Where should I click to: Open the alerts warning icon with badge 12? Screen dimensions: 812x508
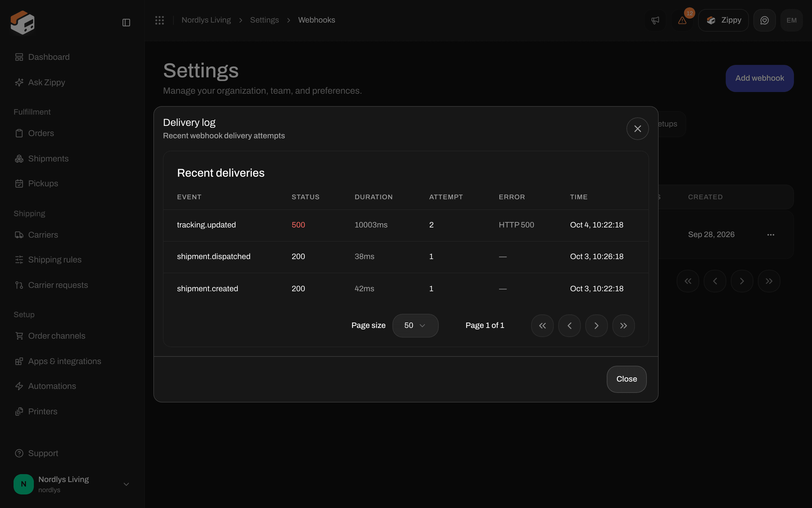tap(682, 20)
